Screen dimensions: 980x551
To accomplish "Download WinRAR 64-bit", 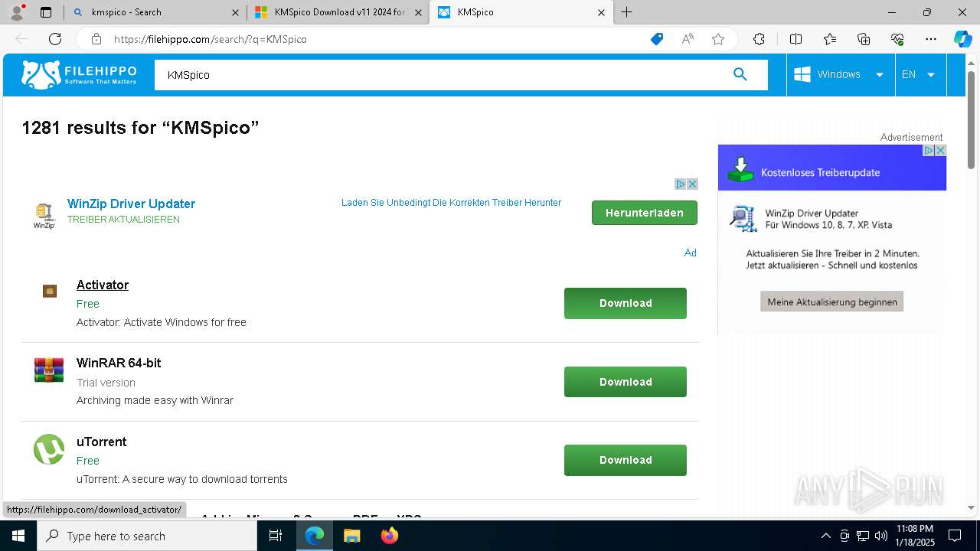I will [626, 382].
